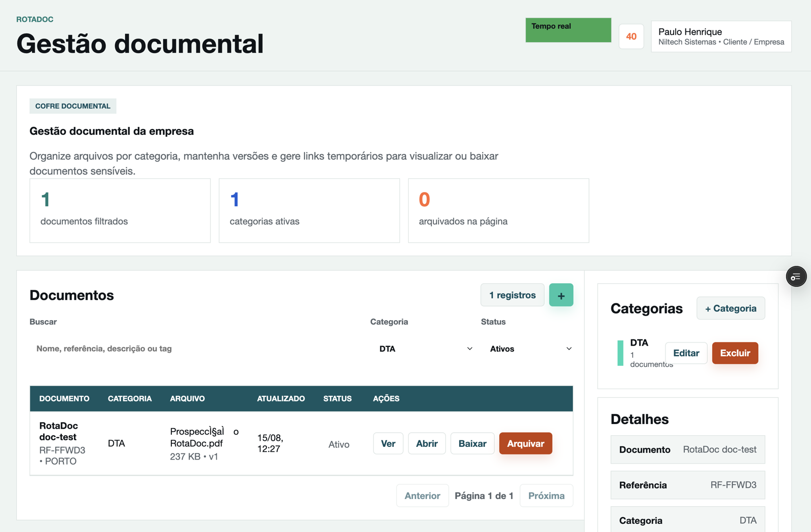Click the 237 KB • v1 file info

194,457
